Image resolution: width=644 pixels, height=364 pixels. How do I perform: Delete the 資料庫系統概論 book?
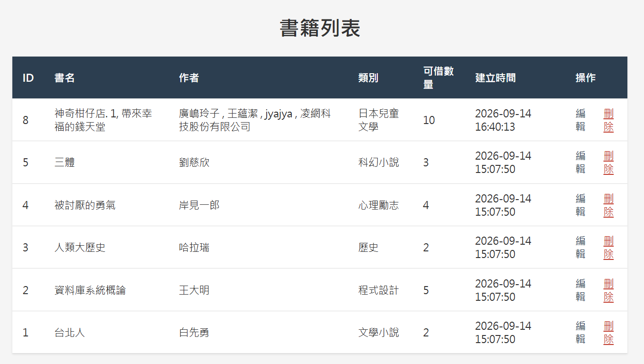pos(608,290)
